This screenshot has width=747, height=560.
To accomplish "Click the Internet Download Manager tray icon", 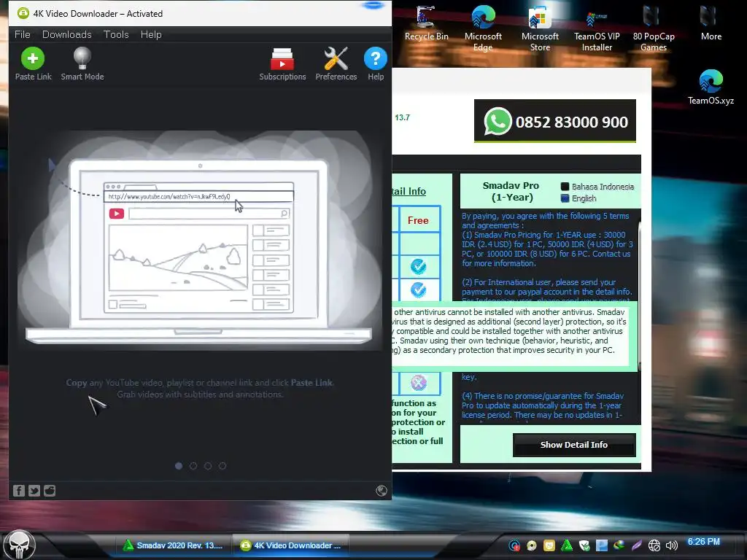I will click(x=619, y=545).
